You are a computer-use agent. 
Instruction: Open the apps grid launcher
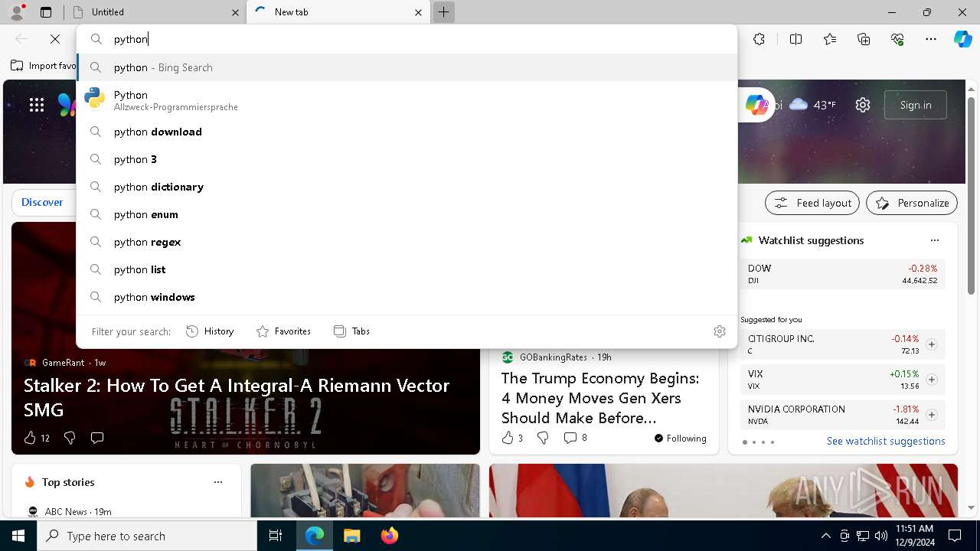point(37,105)
